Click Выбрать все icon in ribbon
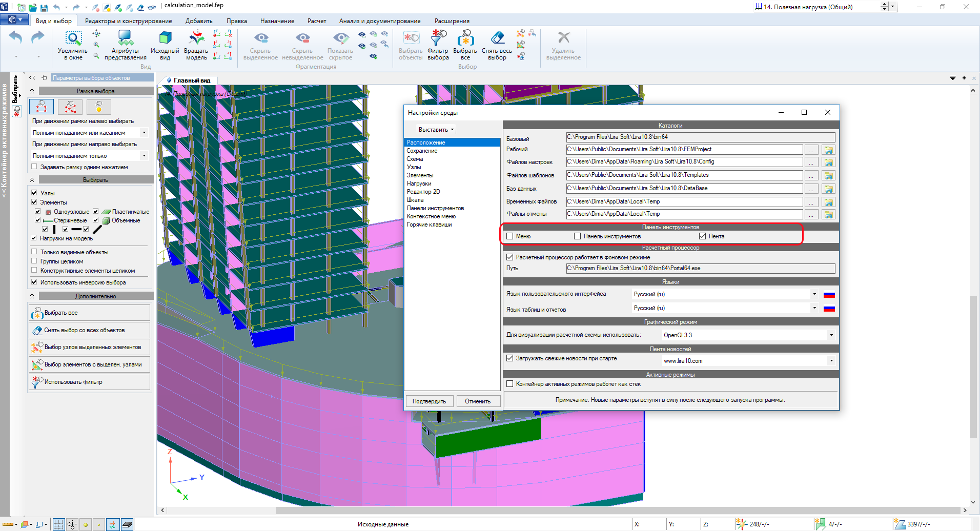Screen dimensions: 980x531 [x=465, y=39]
